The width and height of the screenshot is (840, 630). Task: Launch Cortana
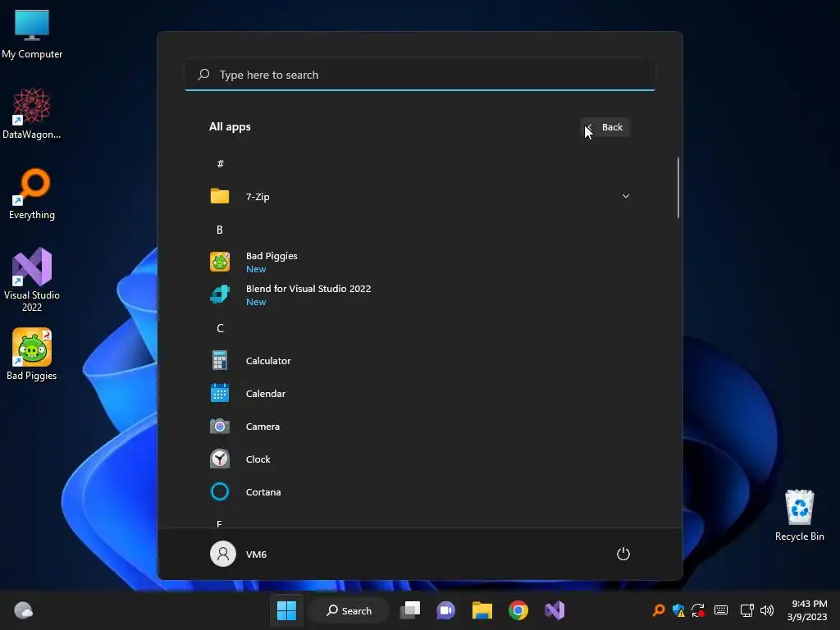click(x=419, y=492)
